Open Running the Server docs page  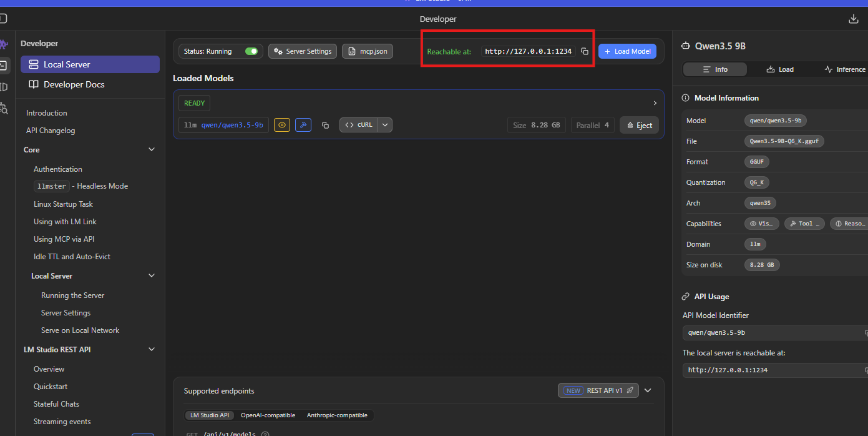[x=72, y=295]
